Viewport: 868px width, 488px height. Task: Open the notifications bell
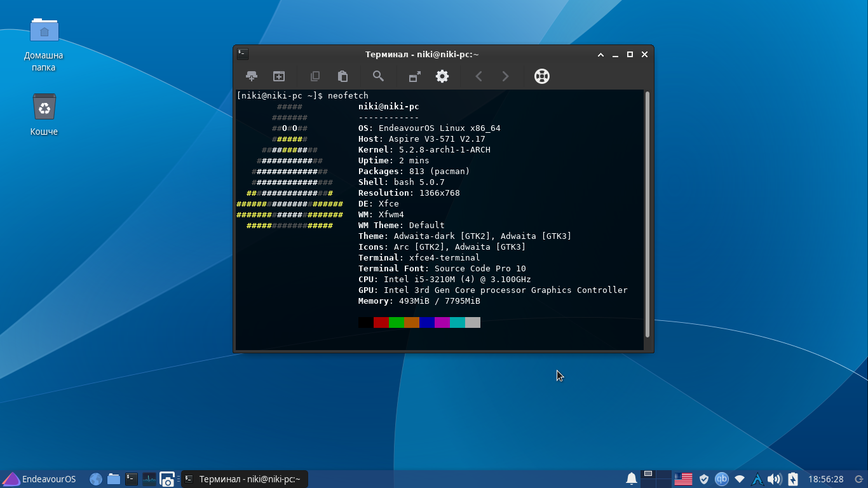click(x=632, y=479)
